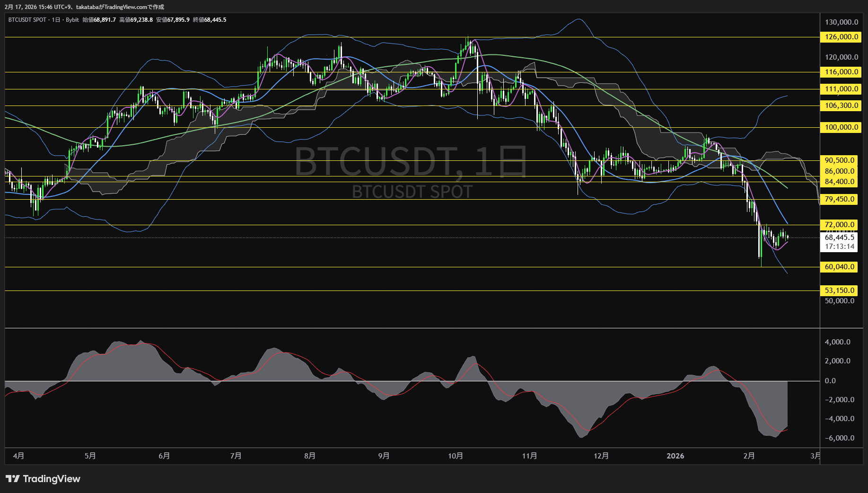Click the 53,150.0 price level label
Image resolution: width=868 pixels, height=493 pixels.
(838, 290)
